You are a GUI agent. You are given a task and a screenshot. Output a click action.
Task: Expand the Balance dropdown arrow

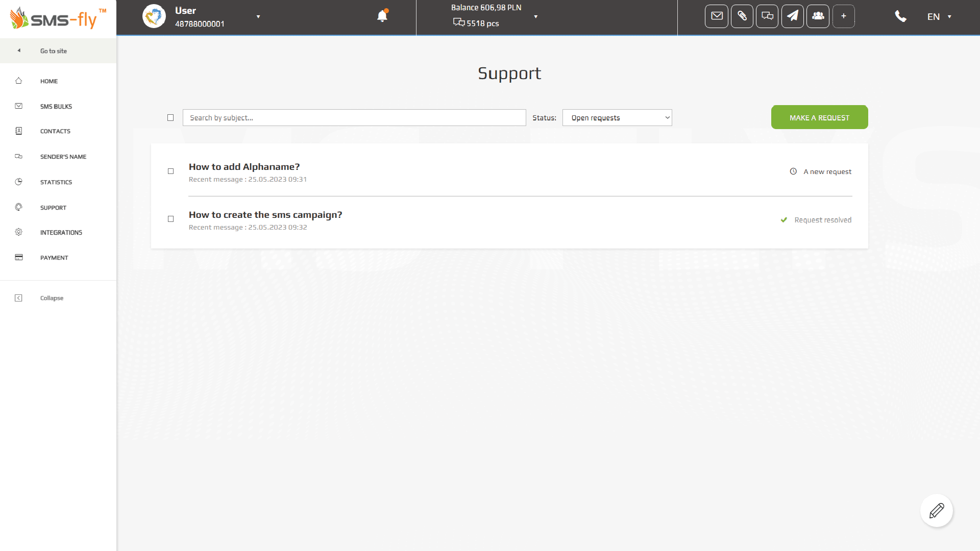pyautogui.click(x=535, y=17)
